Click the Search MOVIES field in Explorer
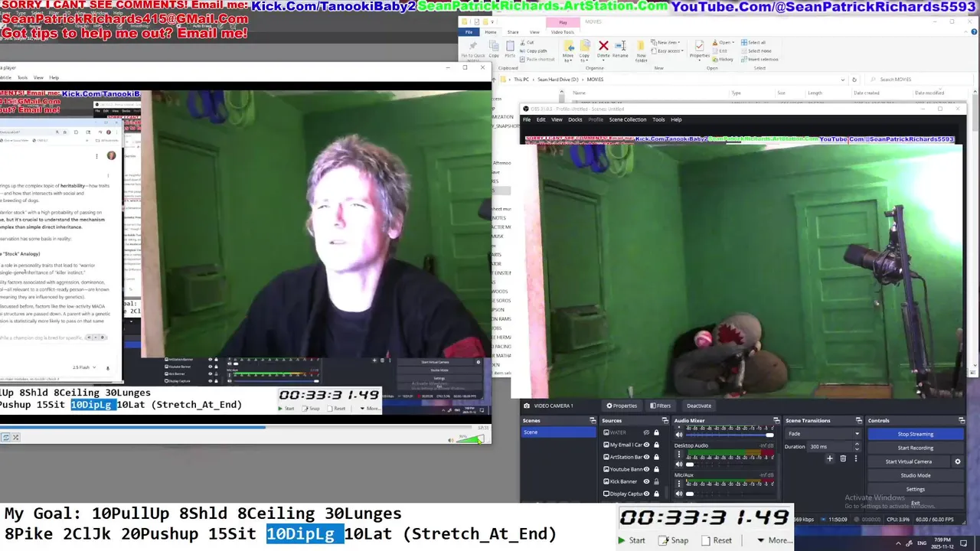This screenshot has width=980, height=551. click(x=919, y=80)
